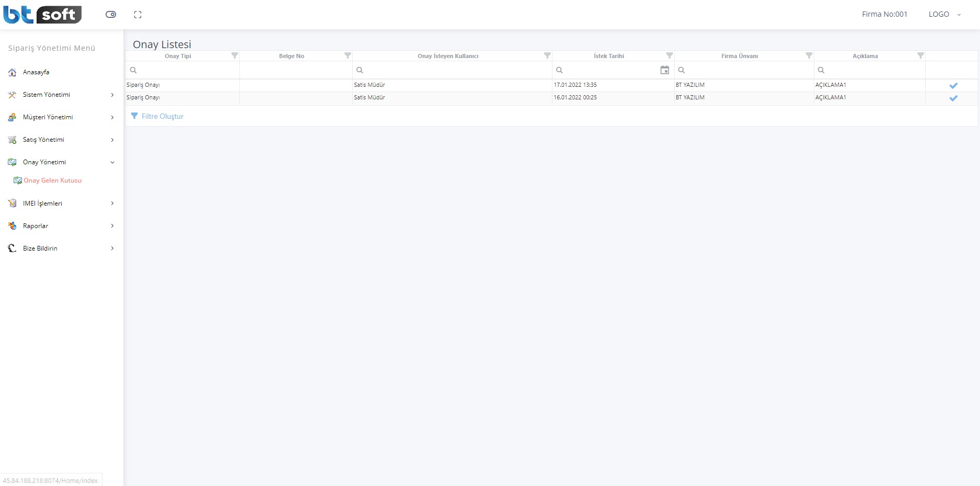Click the Firma Ünvanı search magnifier
The height and width of the screenshot is (486, 980).
682,70
